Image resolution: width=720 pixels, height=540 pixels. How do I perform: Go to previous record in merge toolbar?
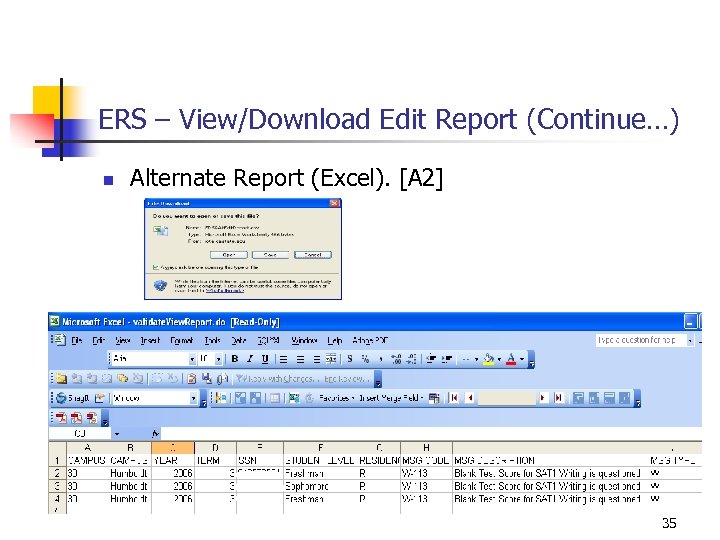tap(470, 398)
